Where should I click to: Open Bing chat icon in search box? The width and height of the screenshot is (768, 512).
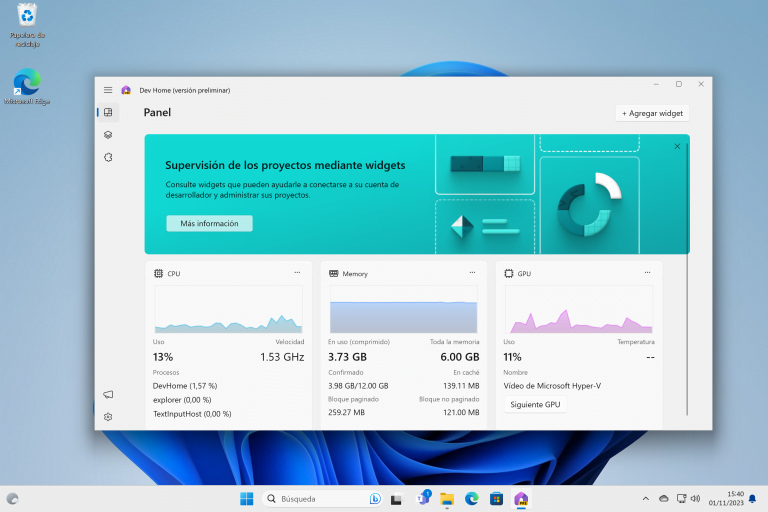pyautogui.click(x=375, y=499)
